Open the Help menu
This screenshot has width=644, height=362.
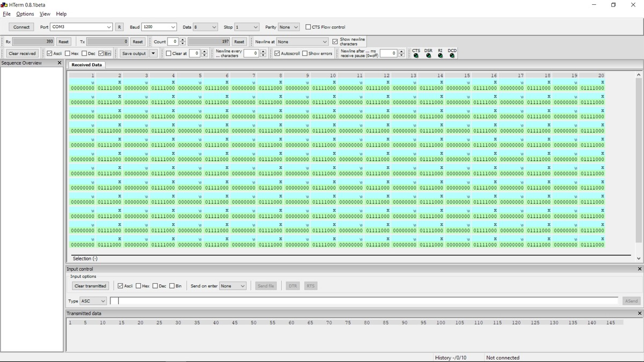[x=61, y=14]
